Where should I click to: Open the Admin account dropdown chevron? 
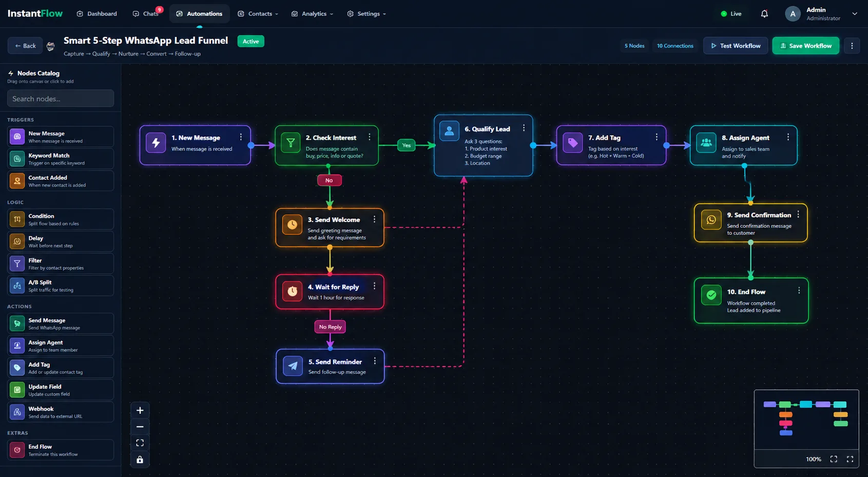[855, 14]
